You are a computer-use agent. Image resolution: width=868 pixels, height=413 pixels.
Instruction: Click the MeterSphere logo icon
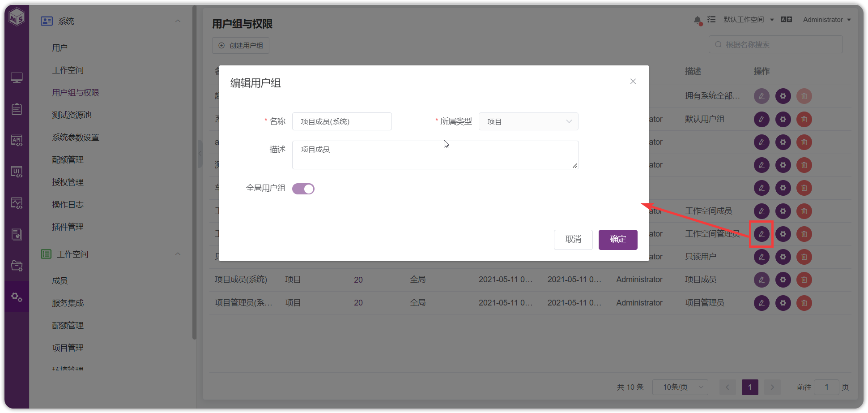coord(17,18)
